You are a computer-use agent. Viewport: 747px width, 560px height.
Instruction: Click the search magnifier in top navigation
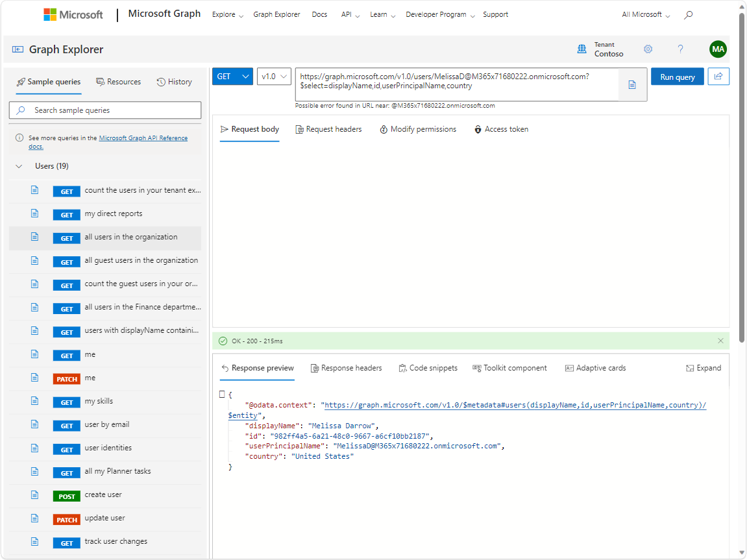[x=689, y=15]
